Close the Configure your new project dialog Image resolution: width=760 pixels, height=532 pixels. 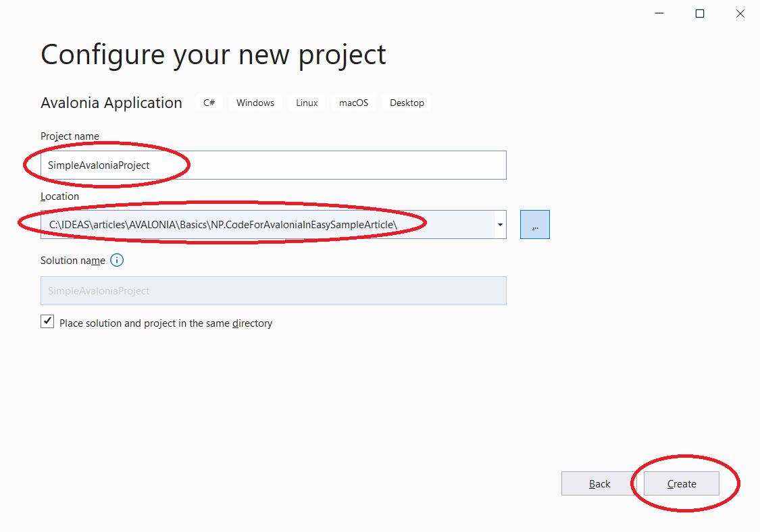[740, 14]
